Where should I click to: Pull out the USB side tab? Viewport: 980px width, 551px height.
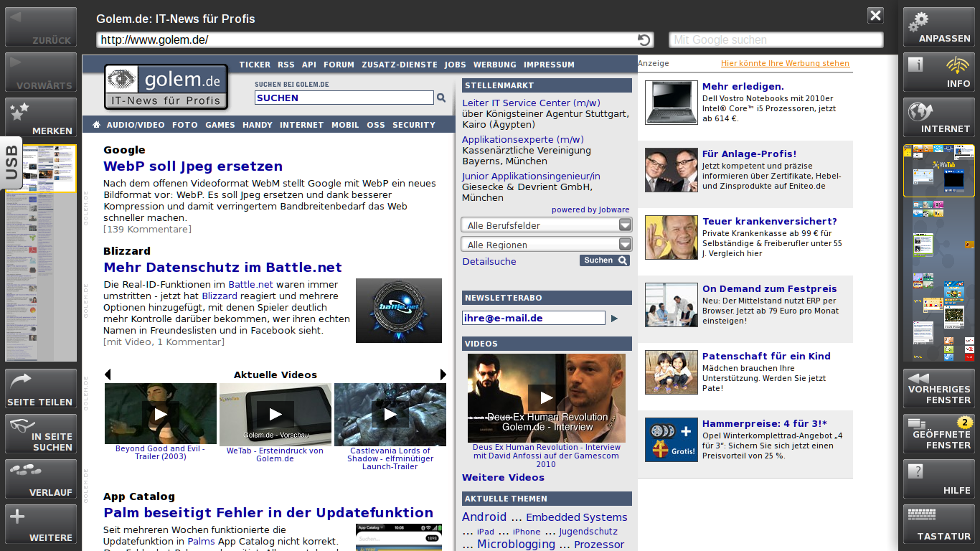click(11, 162)
